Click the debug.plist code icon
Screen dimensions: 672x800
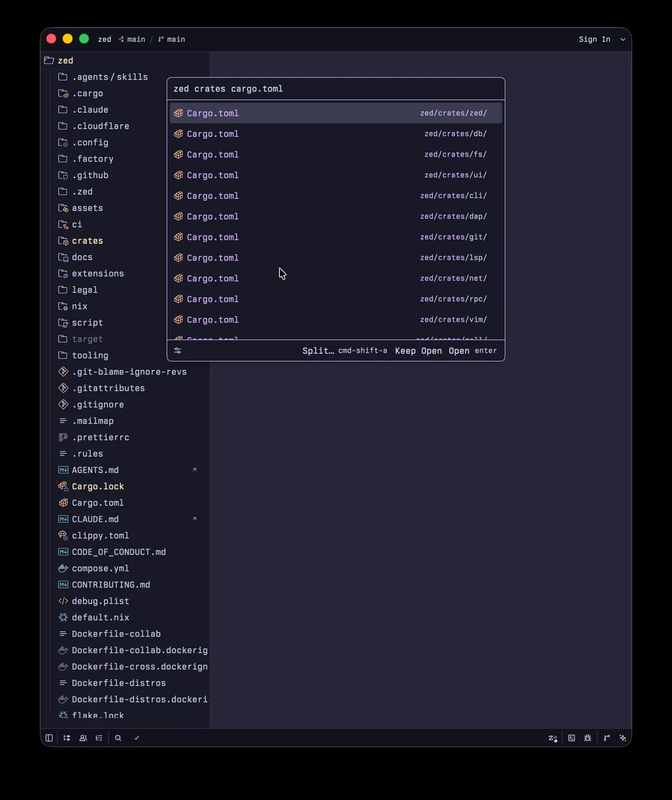click(x=63, y=601)
